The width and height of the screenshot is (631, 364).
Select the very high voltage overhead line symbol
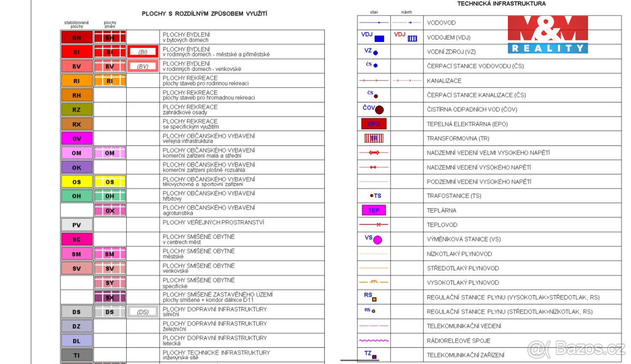point(374,152)
